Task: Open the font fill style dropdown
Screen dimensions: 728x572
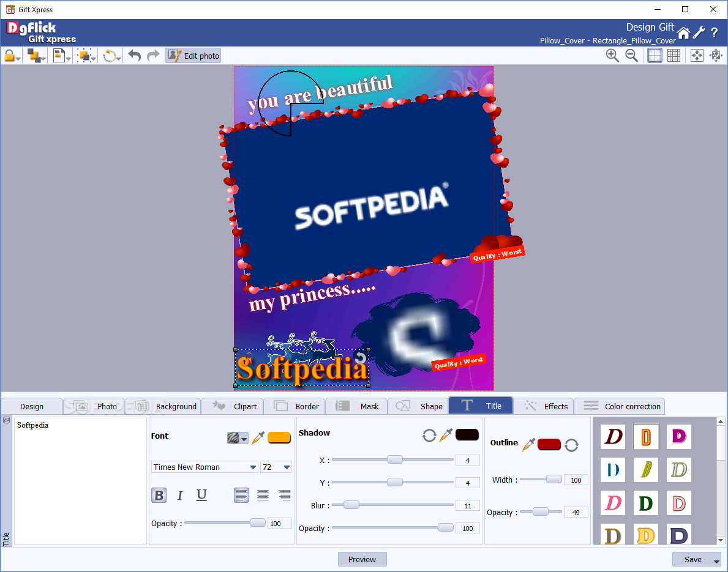Action: pos(237,437)
